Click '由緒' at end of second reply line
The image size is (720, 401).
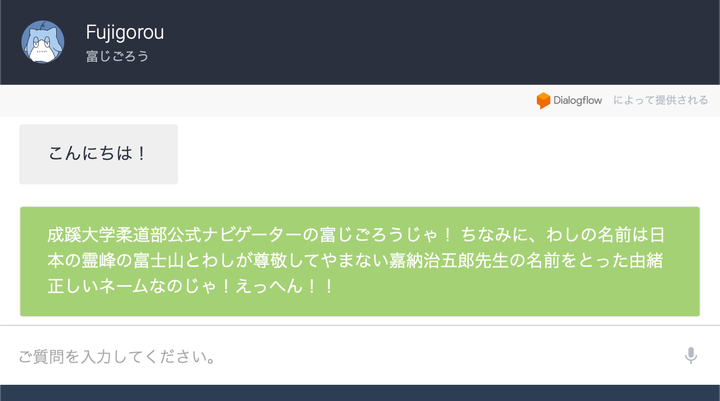pos(651,261)
